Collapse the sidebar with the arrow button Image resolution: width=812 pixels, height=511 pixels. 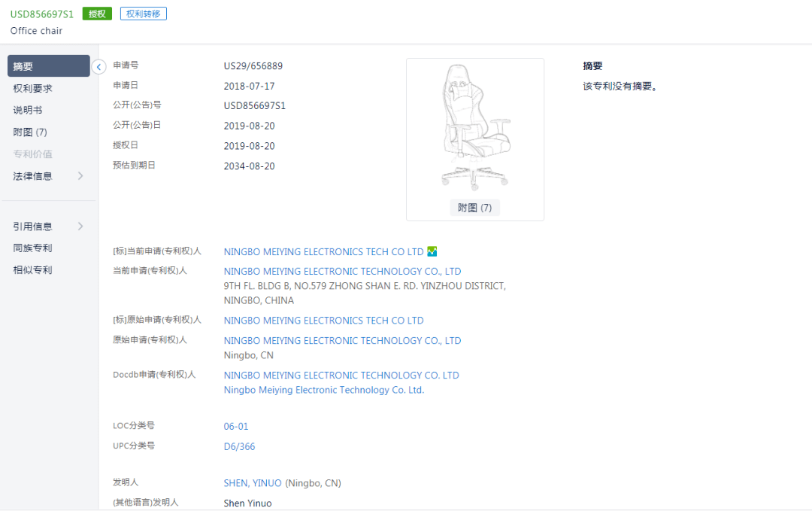[x=98, y=67]
